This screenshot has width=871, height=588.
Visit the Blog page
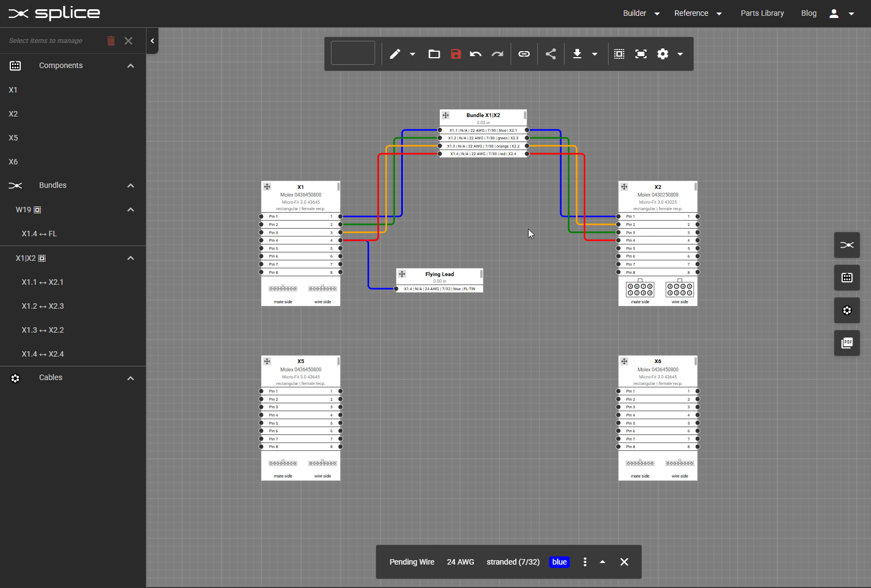[809, 13]
